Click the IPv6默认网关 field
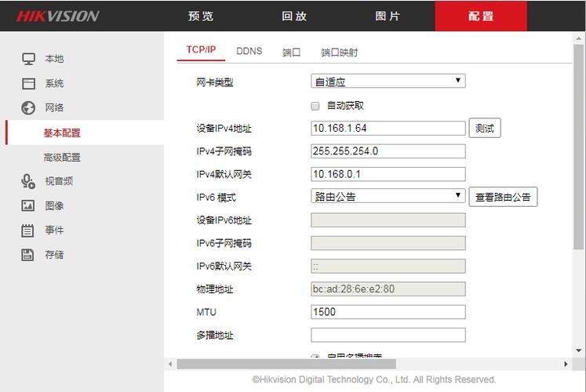The image size is (586, 392). tap(388, 267)
